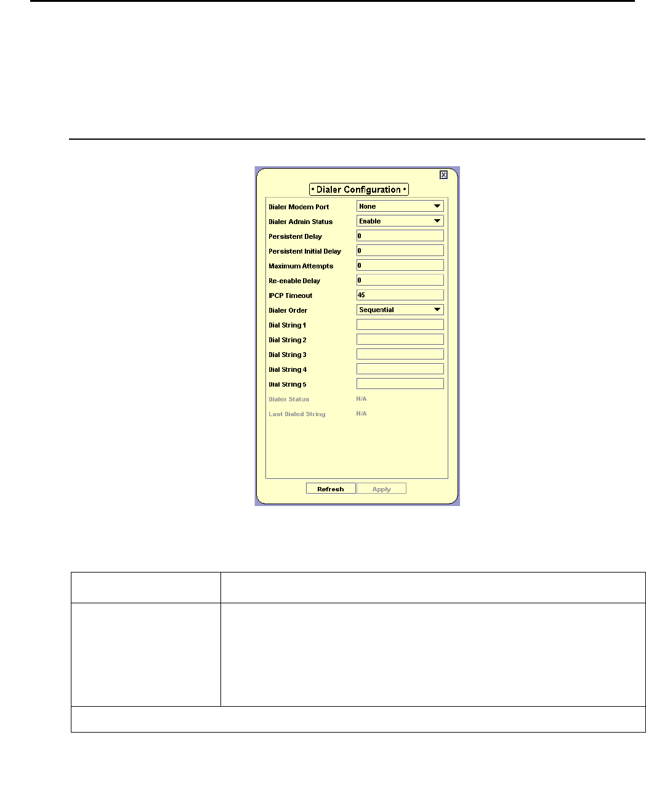
Task: Click the Dial String 1 input field
Action: click(400, 324)
